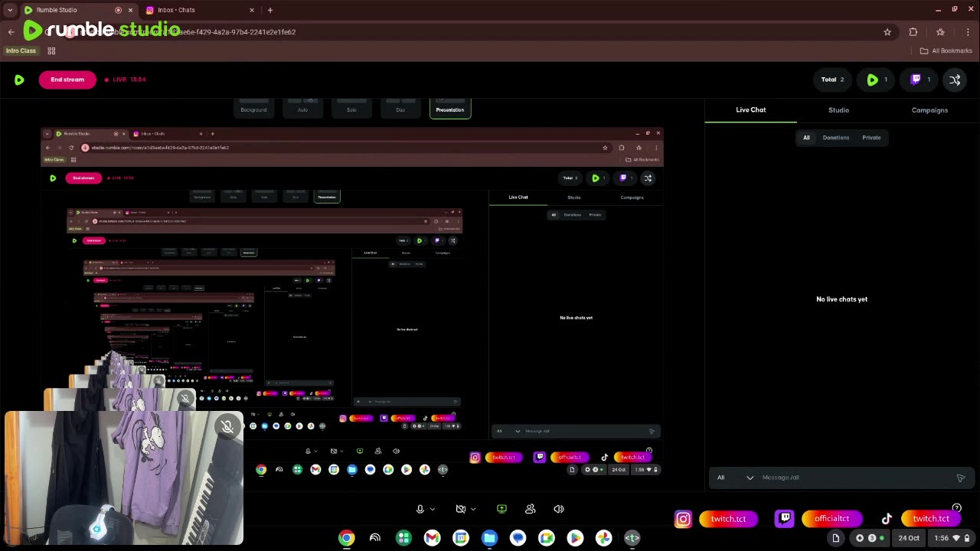Viewport: 980px width, 551px height.
Task: Expand camera device options chevron
Action: (473, 509)
